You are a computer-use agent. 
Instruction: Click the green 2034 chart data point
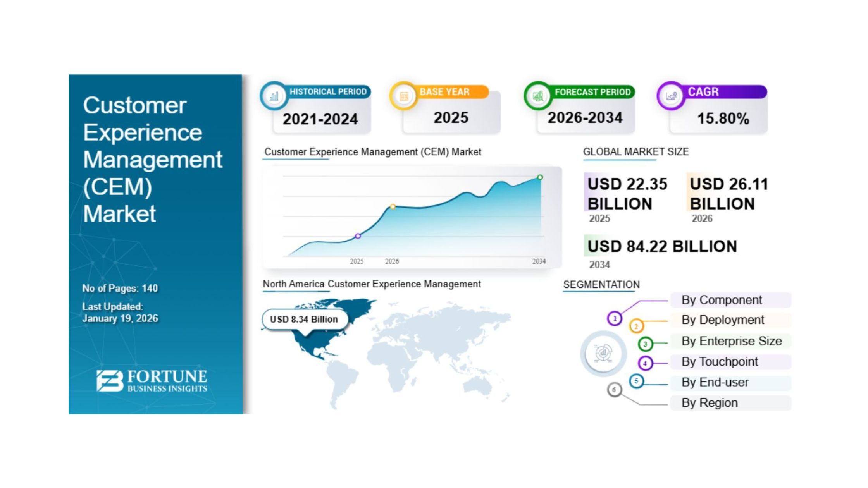point(540,177)
